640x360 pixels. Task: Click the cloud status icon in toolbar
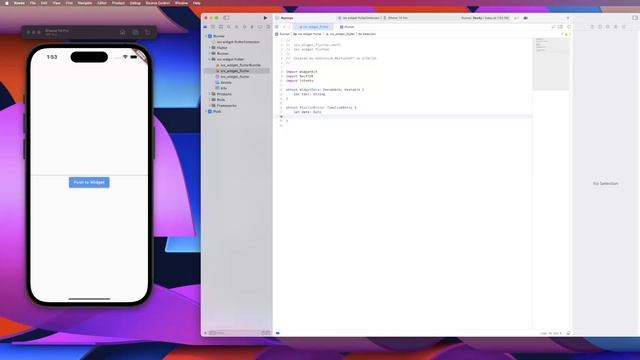[526, 18]
